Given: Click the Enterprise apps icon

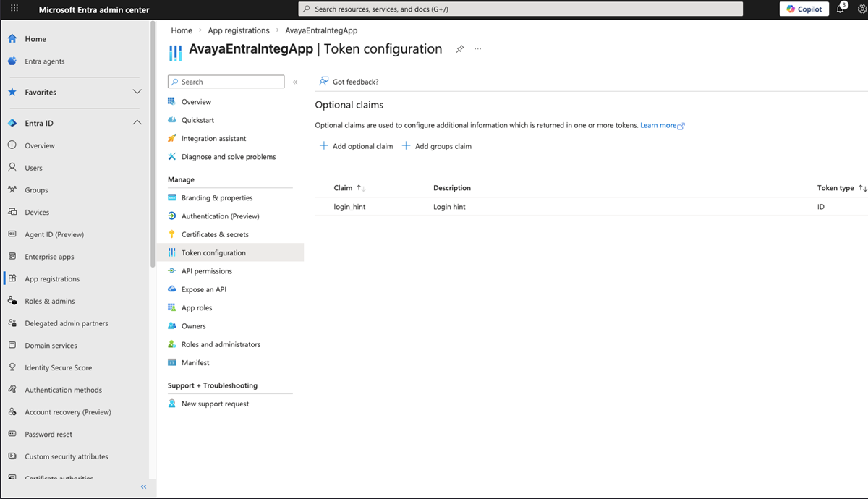Looking at the screenshot, I should point(12,257).
